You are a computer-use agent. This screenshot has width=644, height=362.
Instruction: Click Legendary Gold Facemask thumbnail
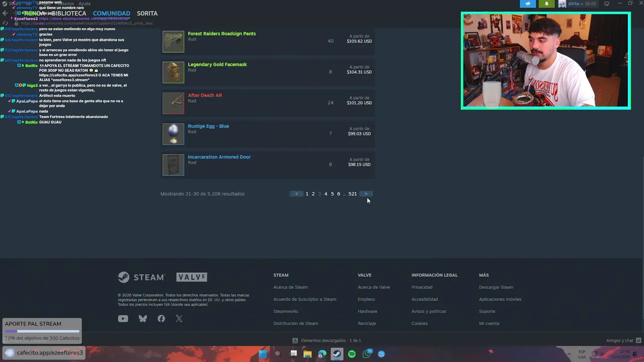click(x=173, y=72)
